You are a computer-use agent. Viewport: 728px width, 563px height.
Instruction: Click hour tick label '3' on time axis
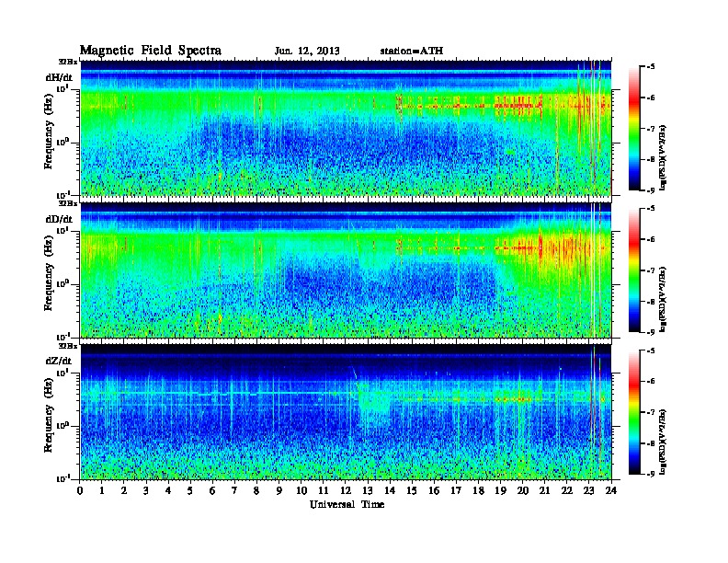point(146,491)
